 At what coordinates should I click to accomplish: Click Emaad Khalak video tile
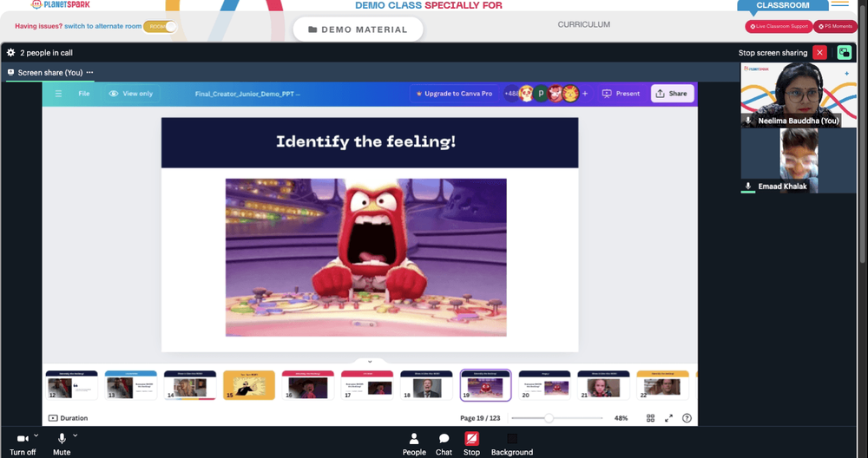[799, 161]
